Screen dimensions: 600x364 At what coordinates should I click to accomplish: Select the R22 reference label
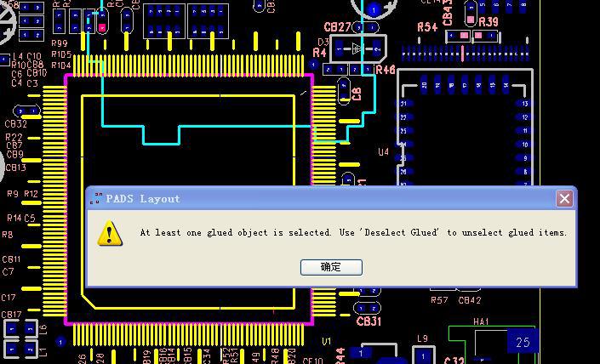pos(14,137)
